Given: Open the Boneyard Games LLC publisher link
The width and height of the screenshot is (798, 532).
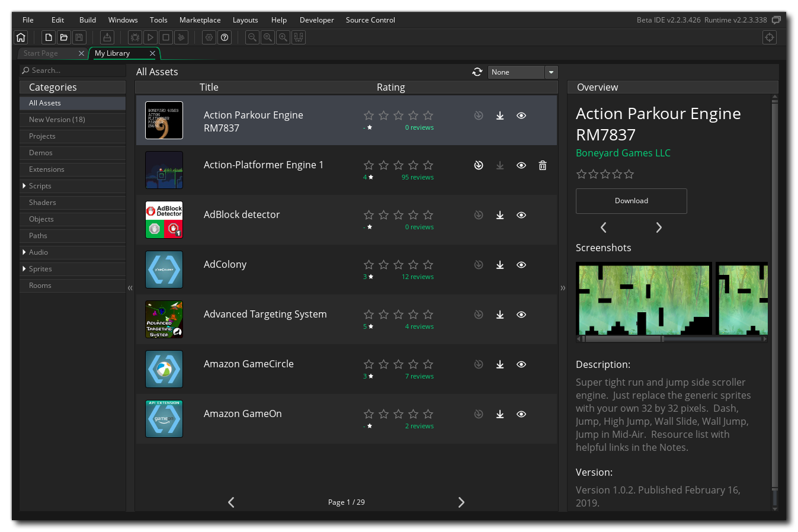Looking at the screenshot, I should tap(623, 153).
